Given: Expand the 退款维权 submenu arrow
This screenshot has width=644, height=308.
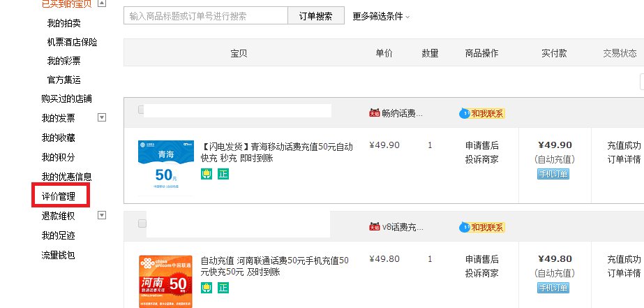Looking at the screenshot, I should point(102,215).
